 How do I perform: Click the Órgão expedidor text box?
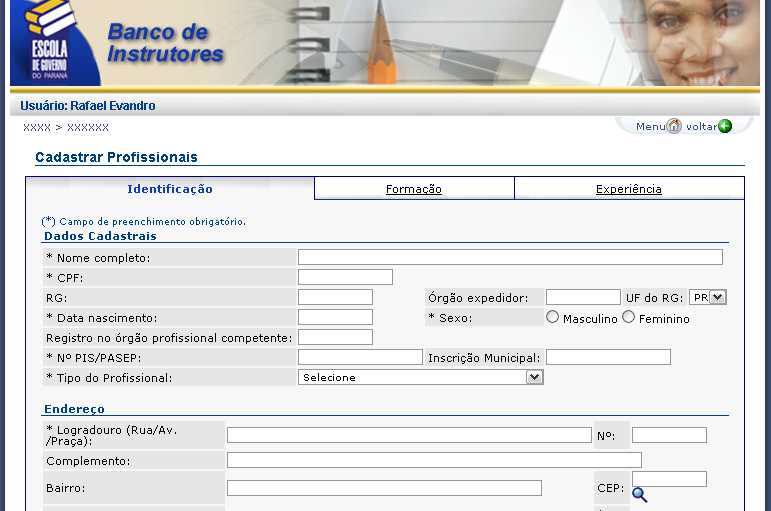pyautogui.click(x=583, y=297)
